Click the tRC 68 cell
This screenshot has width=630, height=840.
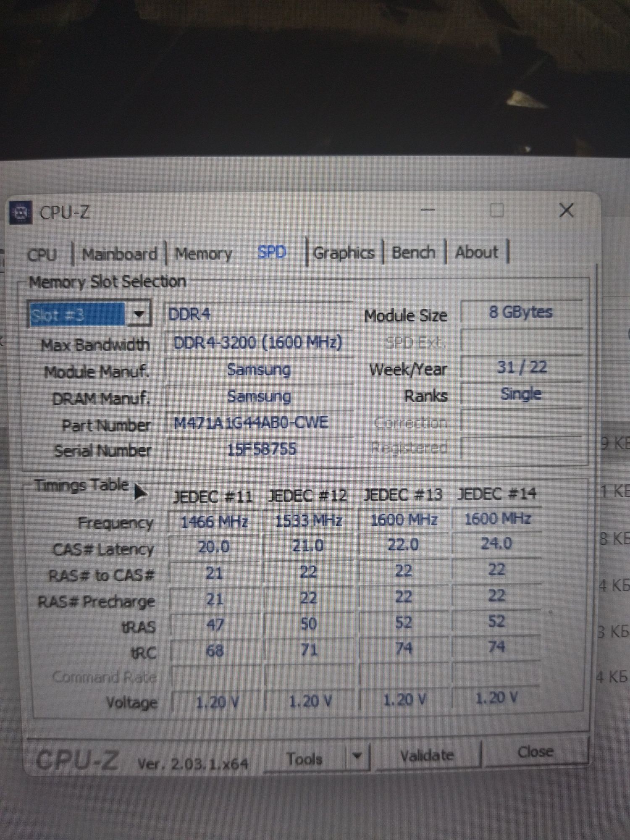[x=215, y=651]
